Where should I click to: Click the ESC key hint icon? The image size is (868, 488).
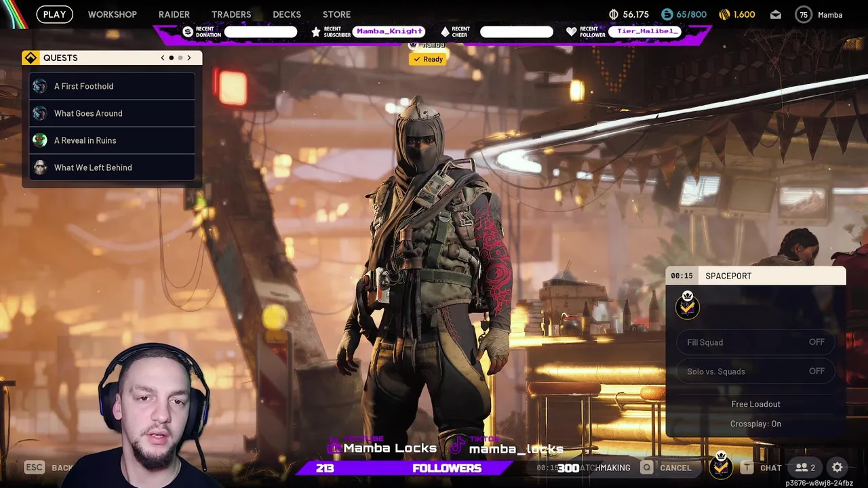35,467
